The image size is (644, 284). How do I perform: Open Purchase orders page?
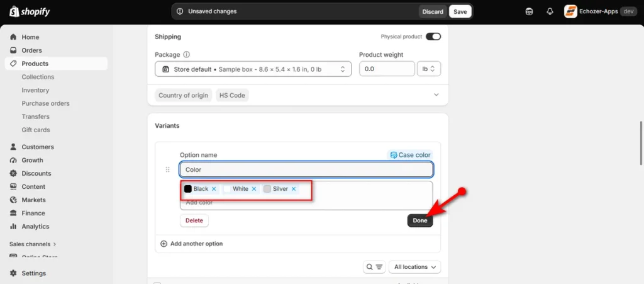pyautogui.click(x=45, y=103)
